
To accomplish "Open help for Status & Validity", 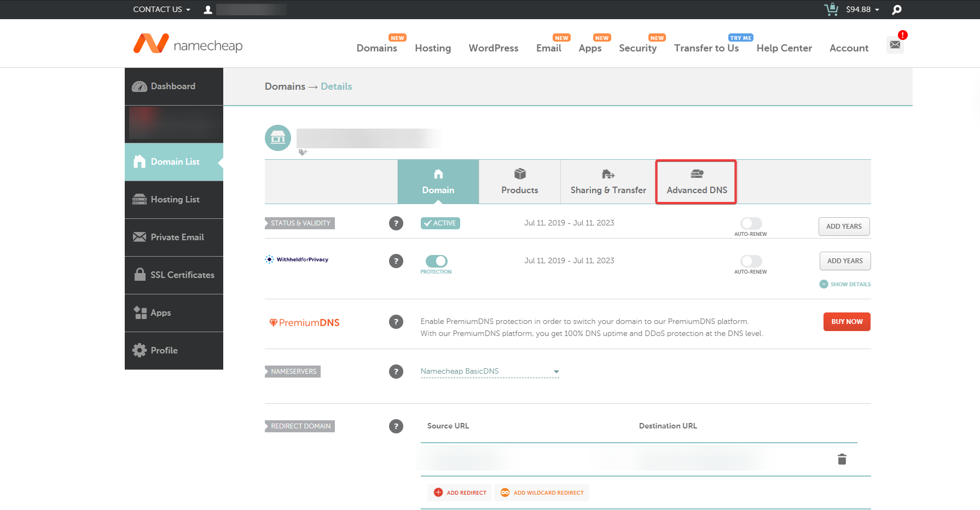I will [x=396, y=223].
